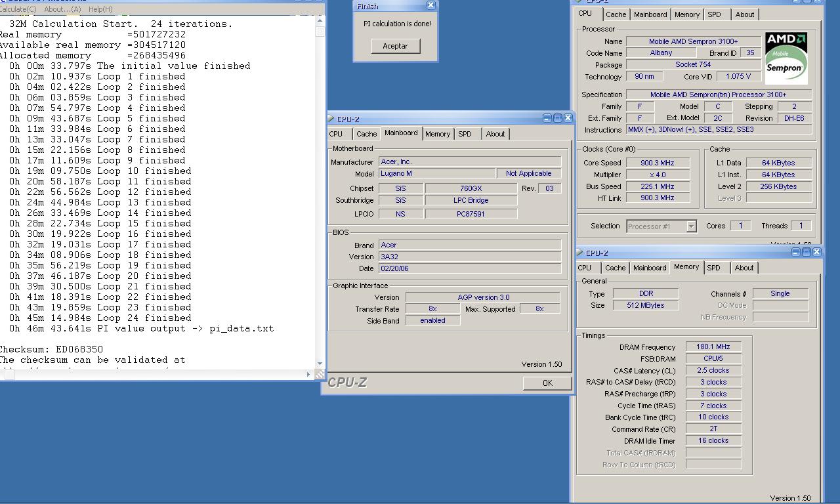
Task: Minimize the Memory CPU-Z window
Action: pyautogui.click(x=795, y=252)
